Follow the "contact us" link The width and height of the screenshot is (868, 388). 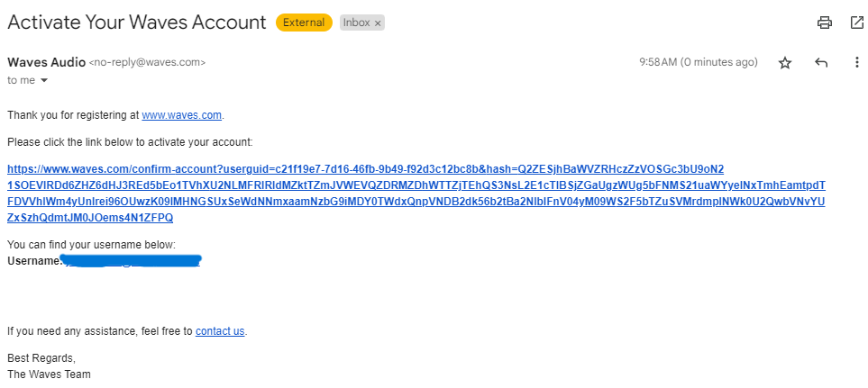(220, 331)
